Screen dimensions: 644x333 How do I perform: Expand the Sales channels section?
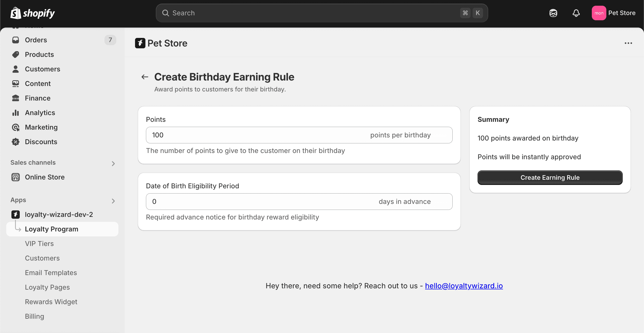click(113, 163)
